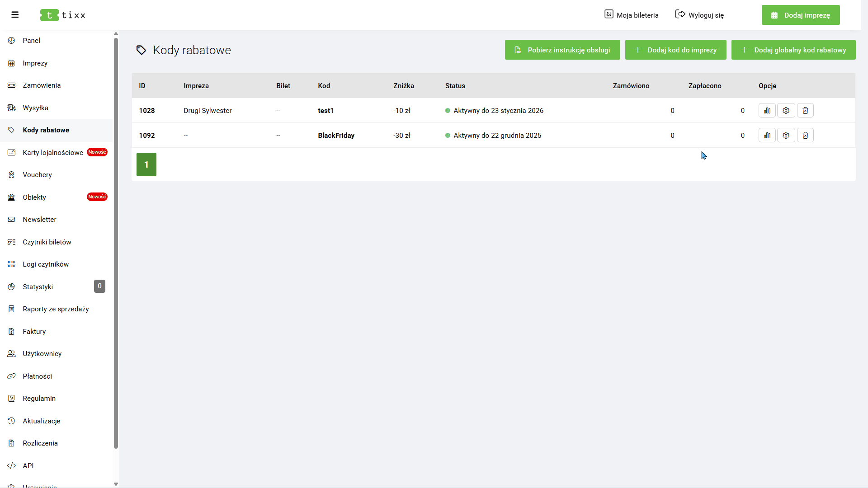Click Dodaj kod do imprezy button

(x=675, y=50)
